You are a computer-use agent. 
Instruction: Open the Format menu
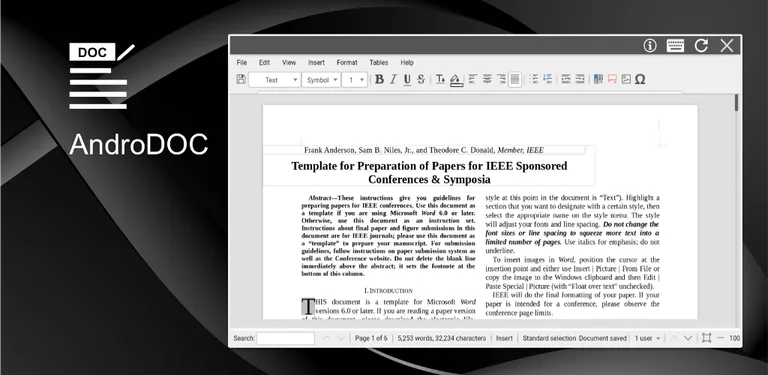pos(347,63)
